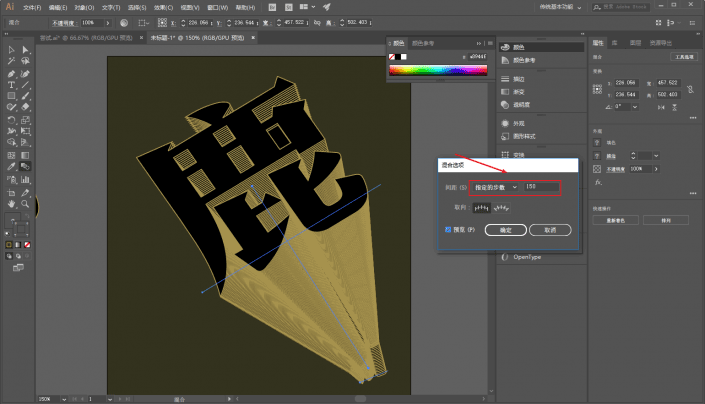This screenshot has width=705, height=404.
Task: Click align-to-page orientation icon in blend dialog
Action: click(x=481, y=208)
